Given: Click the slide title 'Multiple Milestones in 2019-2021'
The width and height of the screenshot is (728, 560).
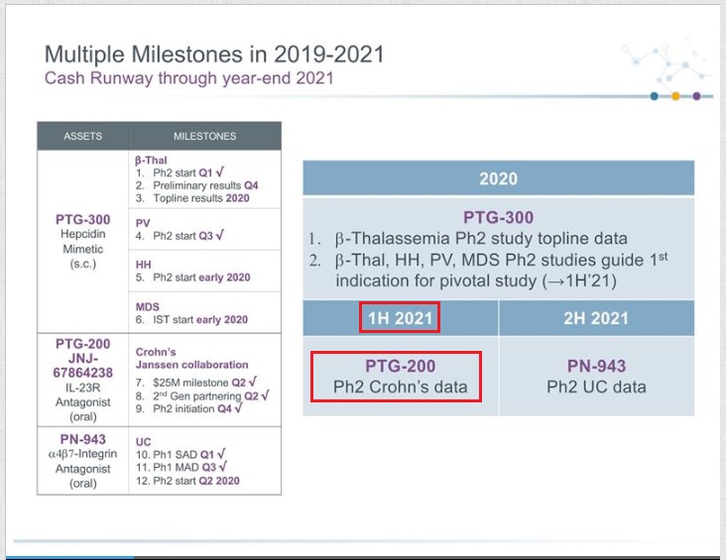Looking at the screenshot, I should click(214, 55).
